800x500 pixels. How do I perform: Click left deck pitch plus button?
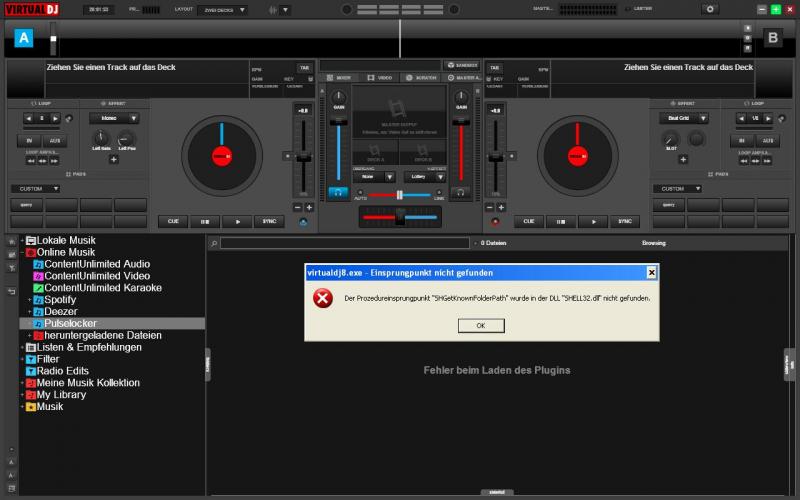[309, 207]
